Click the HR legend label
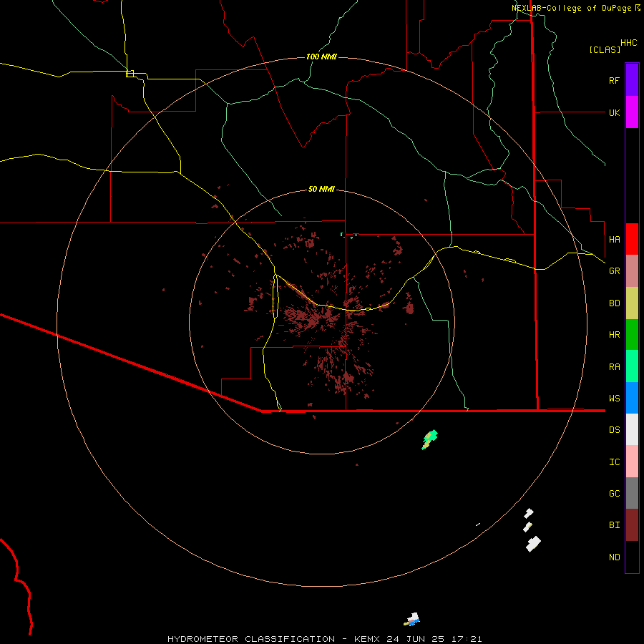Image resolution: width=644 pixels, height=644 pixels. tap(614, 335)
